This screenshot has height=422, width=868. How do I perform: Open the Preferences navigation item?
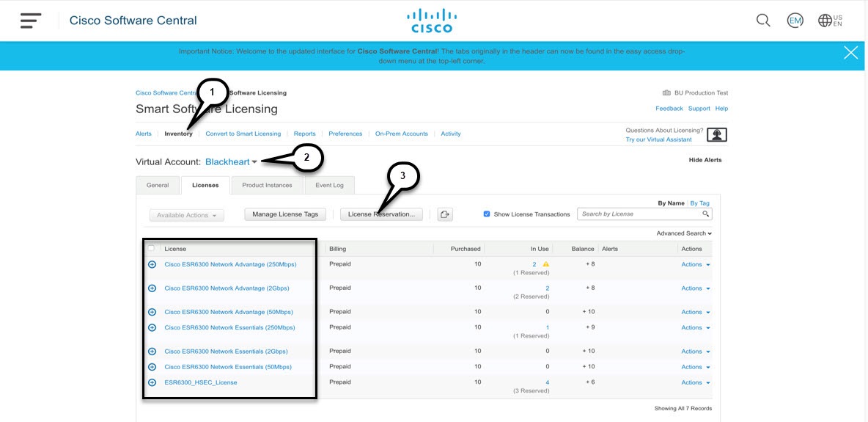click(x=345, y=134)
